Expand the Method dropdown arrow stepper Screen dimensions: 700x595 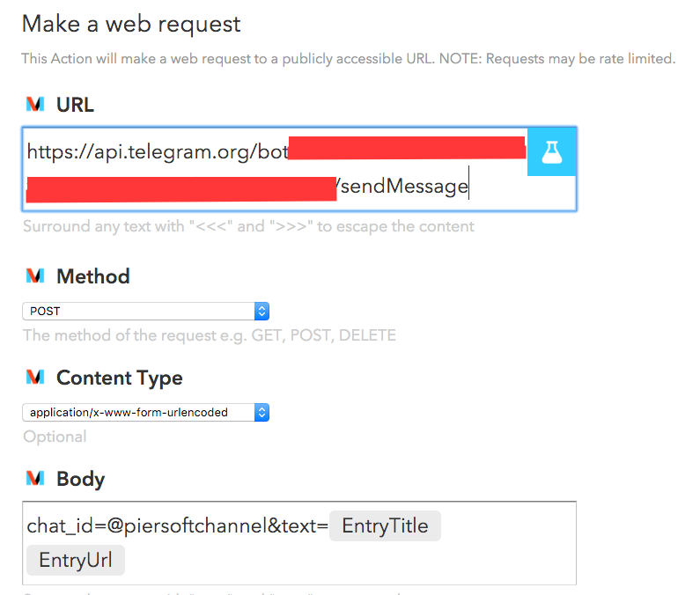(x=262, y=311)
